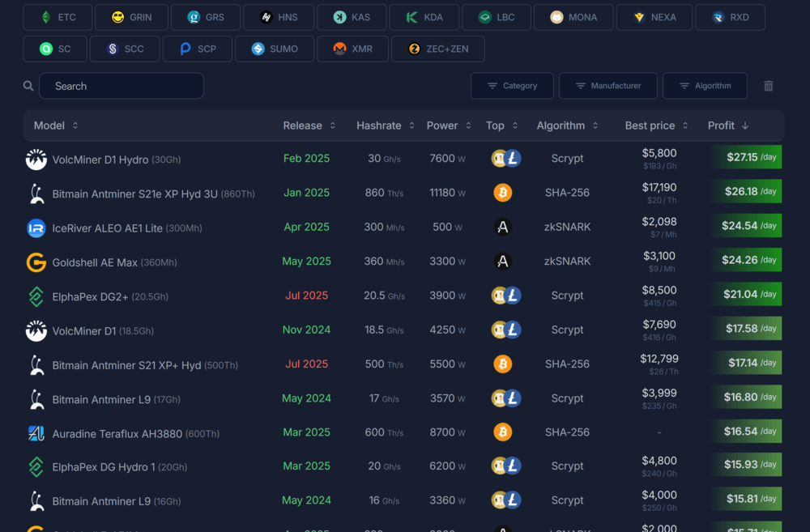Focus the Search input field
Image resolution: width=810 pixels, height=532 pixels.
[x=122, y=86]
